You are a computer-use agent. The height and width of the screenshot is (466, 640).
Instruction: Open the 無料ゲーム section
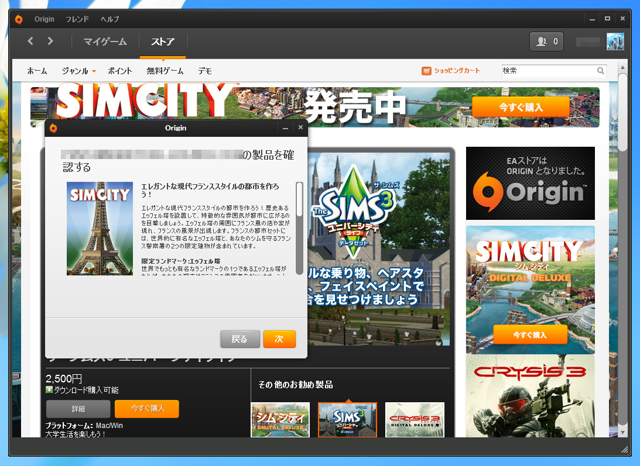point(165,71)
